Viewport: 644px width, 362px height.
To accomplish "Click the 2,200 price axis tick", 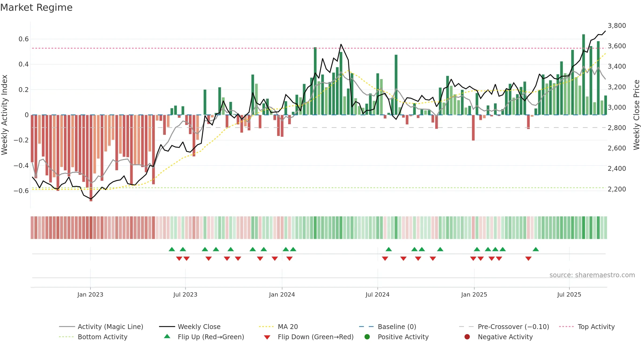I will 617,189.
